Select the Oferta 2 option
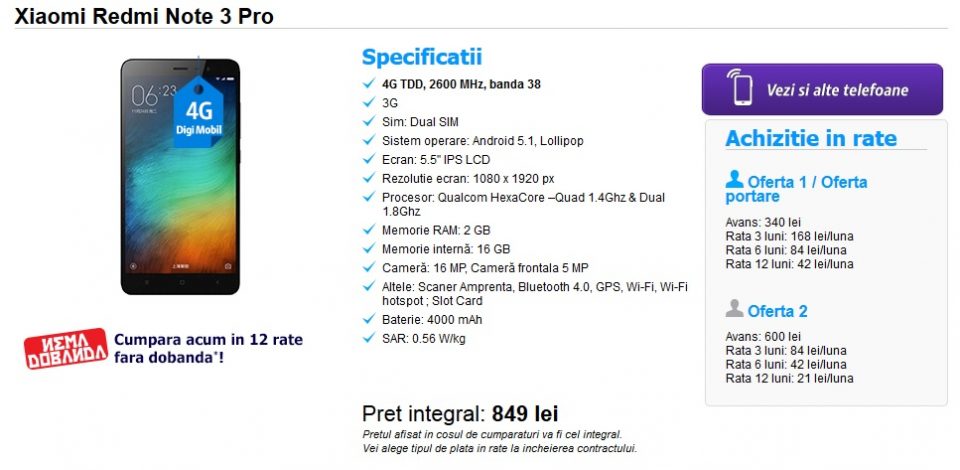 pos(777,311)
